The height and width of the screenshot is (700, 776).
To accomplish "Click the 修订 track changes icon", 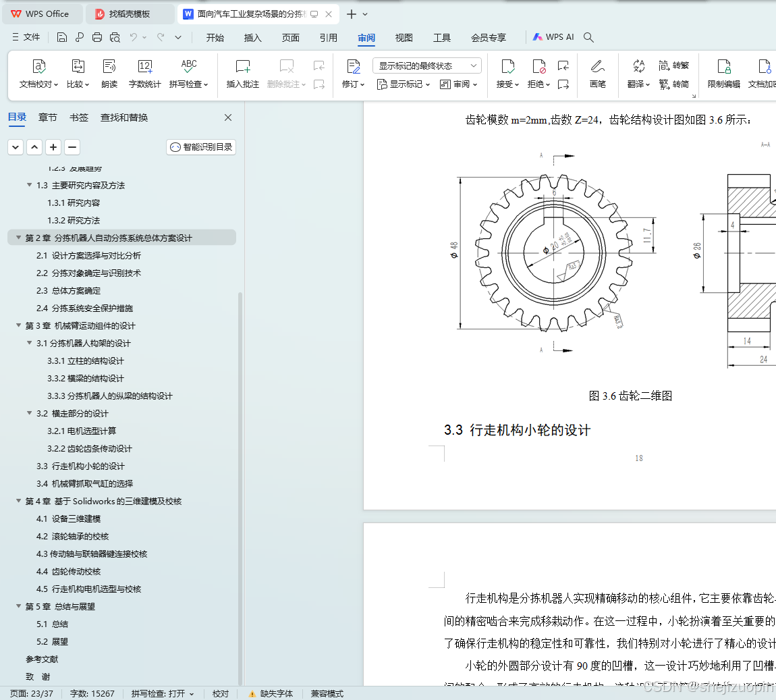I will click(354, 67).
